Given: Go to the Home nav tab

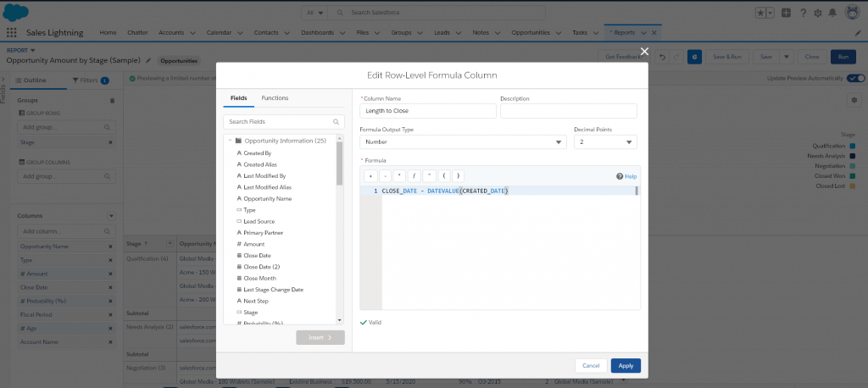Looking at the screenshot, I should 108,33.
